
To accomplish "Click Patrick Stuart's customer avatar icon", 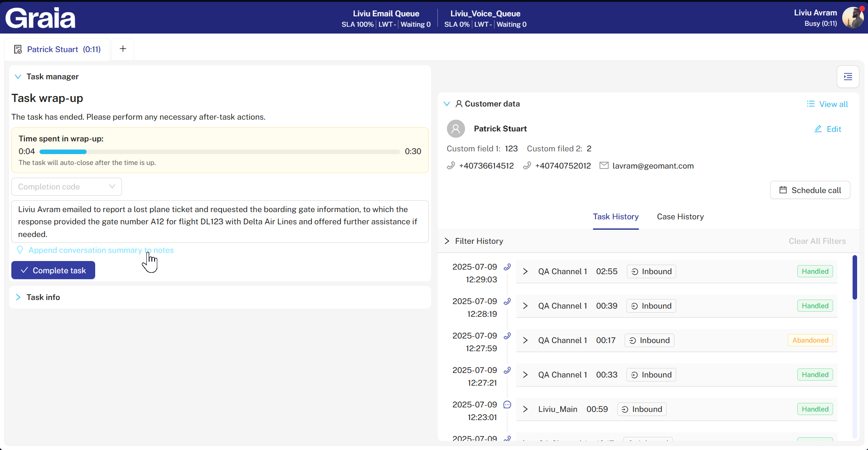I will [x=456, y=129].
